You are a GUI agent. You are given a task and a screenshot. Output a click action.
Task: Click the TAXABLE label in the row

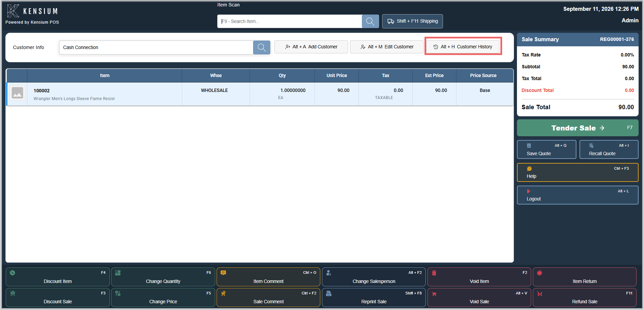click(x=384, y=98)
